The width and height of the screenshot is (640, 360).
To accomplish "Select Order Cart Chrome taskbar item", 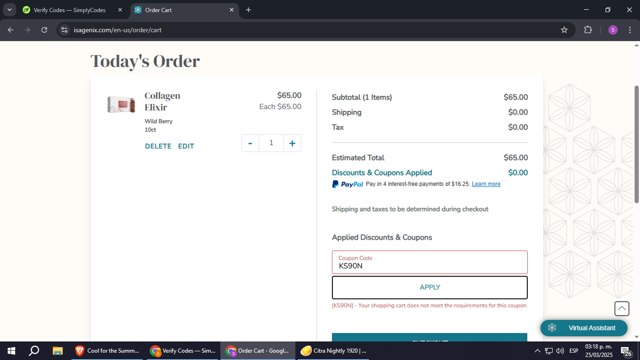I will 258,351.
